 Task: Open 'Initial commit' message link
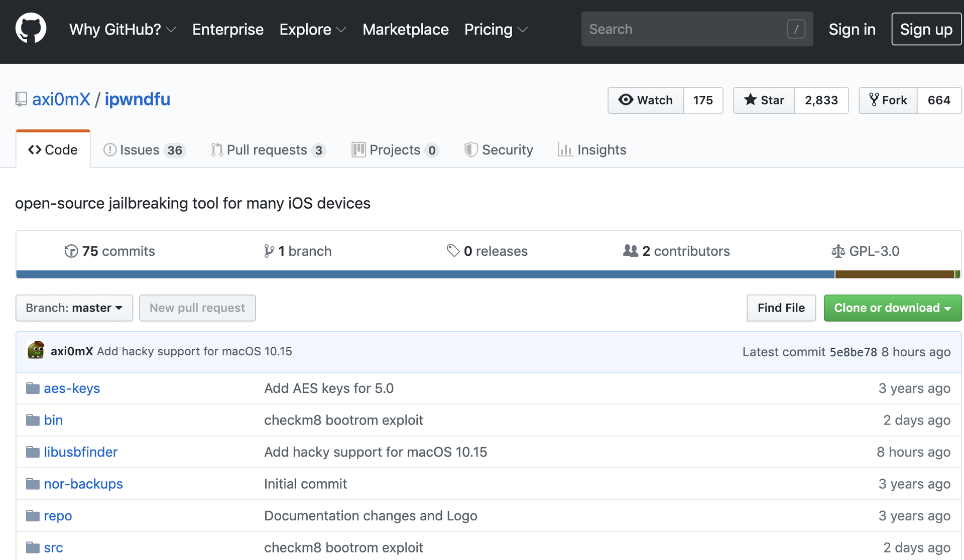305,484
